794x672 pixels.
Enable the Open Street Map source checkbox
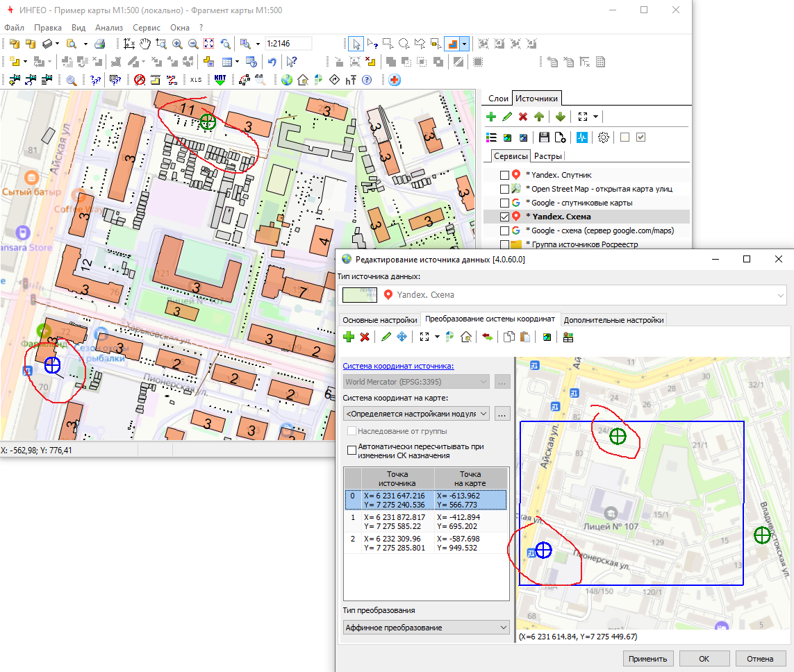tap(504, 190)
